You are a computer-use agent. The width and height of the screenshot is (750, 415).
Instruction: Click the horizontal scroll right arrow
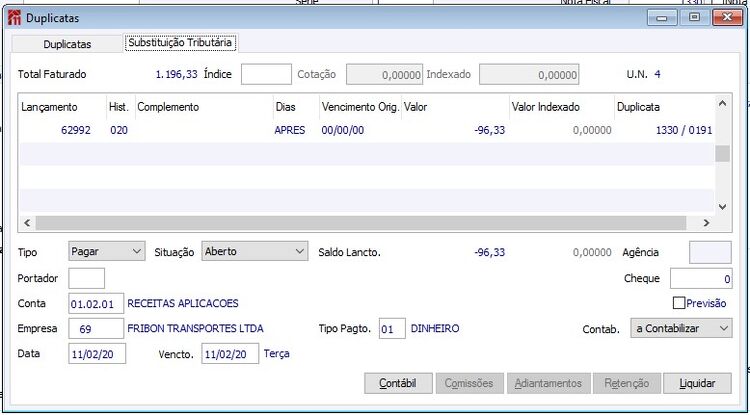coord(706,223)
